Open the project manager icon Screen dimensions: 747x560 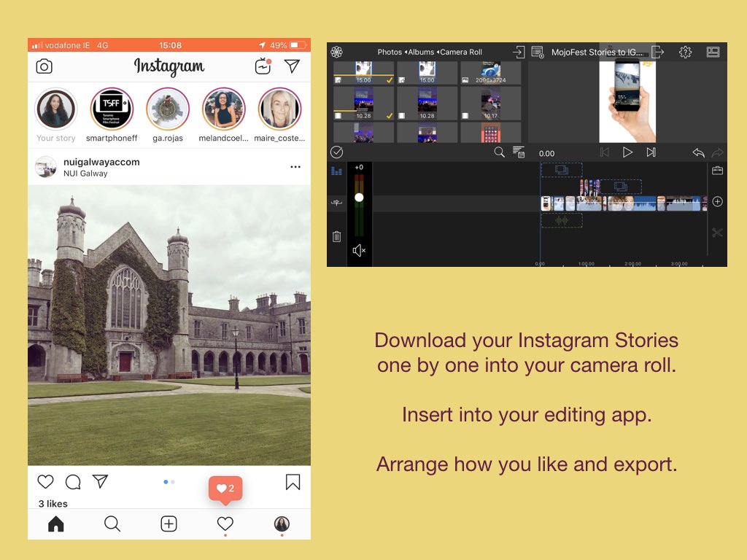click(x=538, y=52)
